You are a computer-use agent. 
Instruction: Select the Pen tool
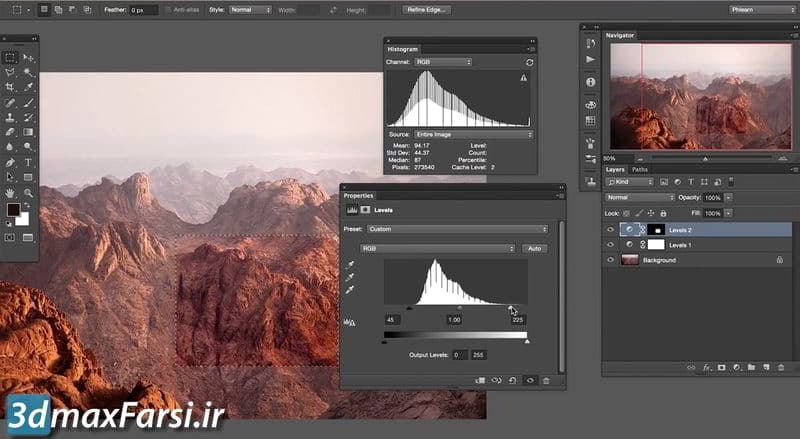(10, 162)
